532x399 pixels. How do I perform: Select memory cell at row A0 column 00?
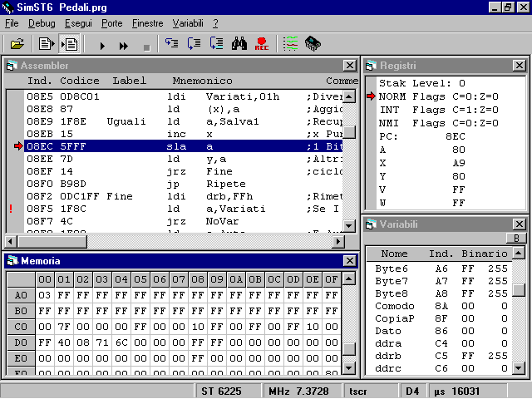pyautogui.click(x=45, y=295)
